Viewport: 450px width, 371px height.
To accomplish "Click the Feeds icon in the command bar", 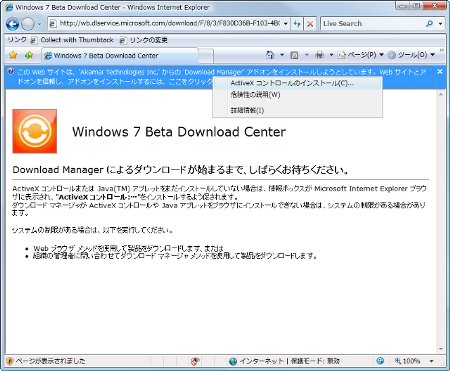I will 294,55.
